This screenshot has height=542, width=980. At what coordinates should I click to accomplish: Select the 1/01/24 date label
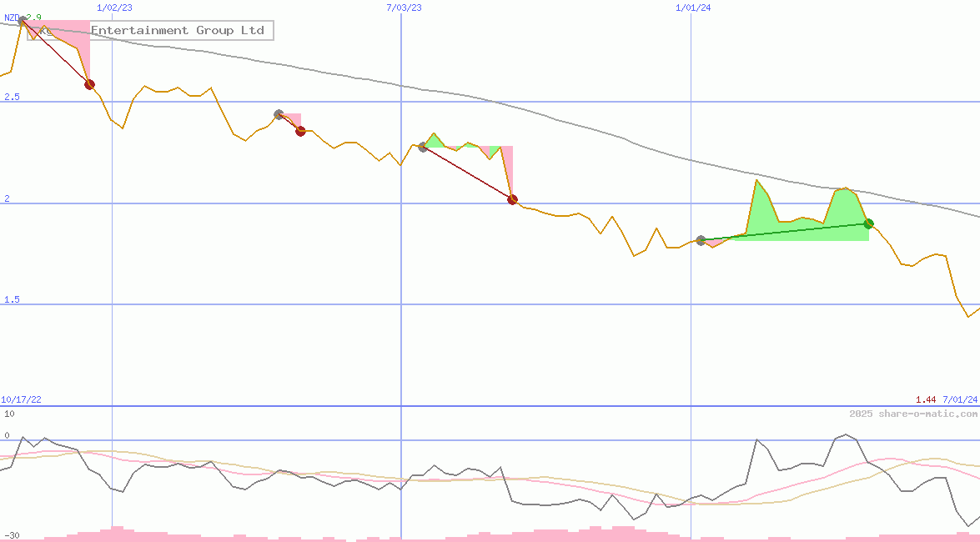point(693,8)
